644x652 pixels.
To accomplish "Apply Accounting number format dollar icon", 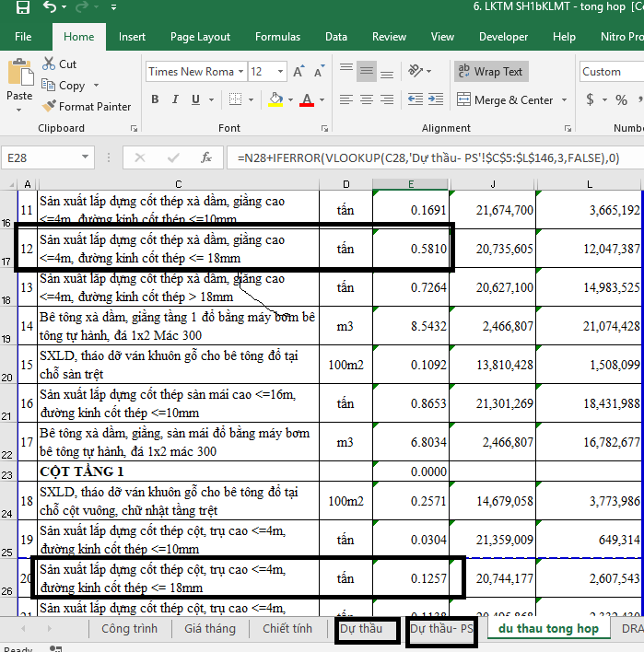I will tap(590, 99).
